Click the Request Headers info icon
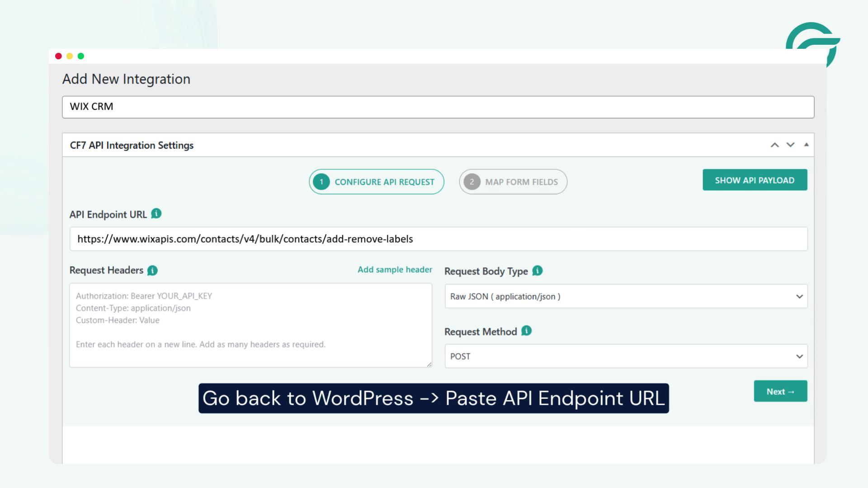The image size is (868, 488). [x=153, y=270]
